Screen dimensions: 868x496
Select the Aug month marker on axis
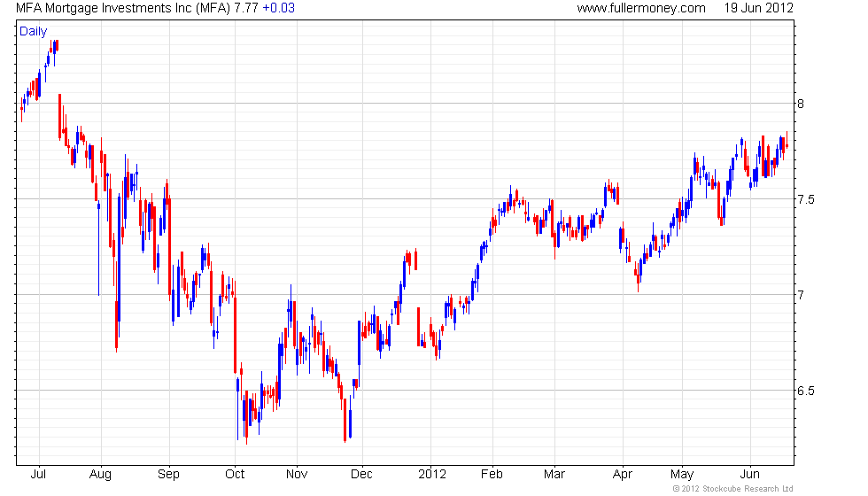click(100, 475)
